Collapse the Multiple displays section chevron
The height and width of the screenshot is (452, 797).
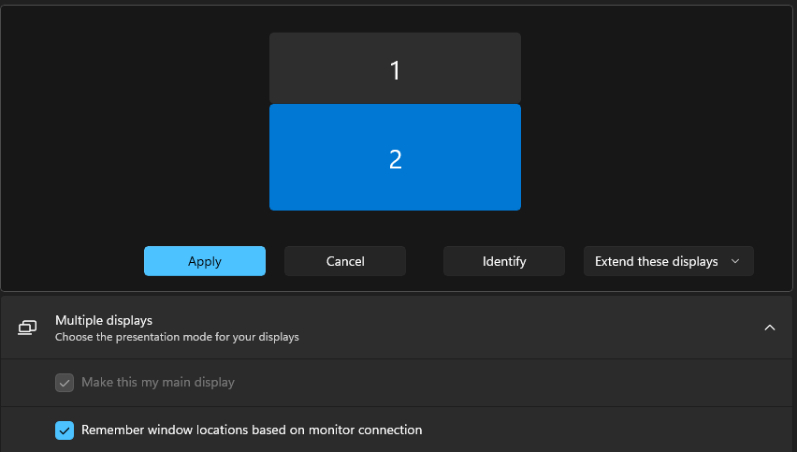(769, 328)
